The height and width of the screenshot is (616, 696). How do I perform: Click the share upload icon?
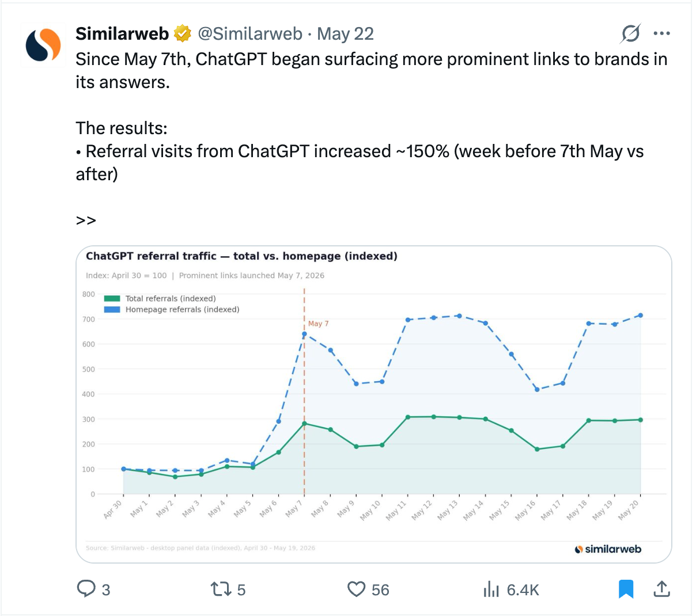pyautogui.click(x=662, y=588)
